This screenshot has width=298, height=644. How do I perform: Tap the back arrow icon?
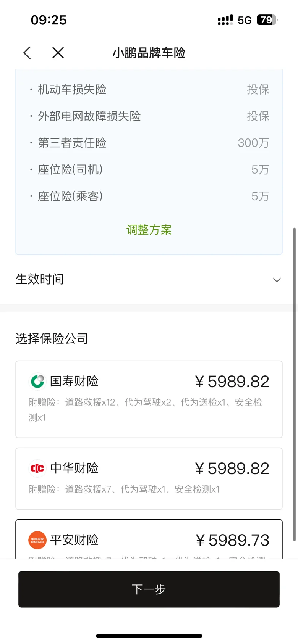27,53
